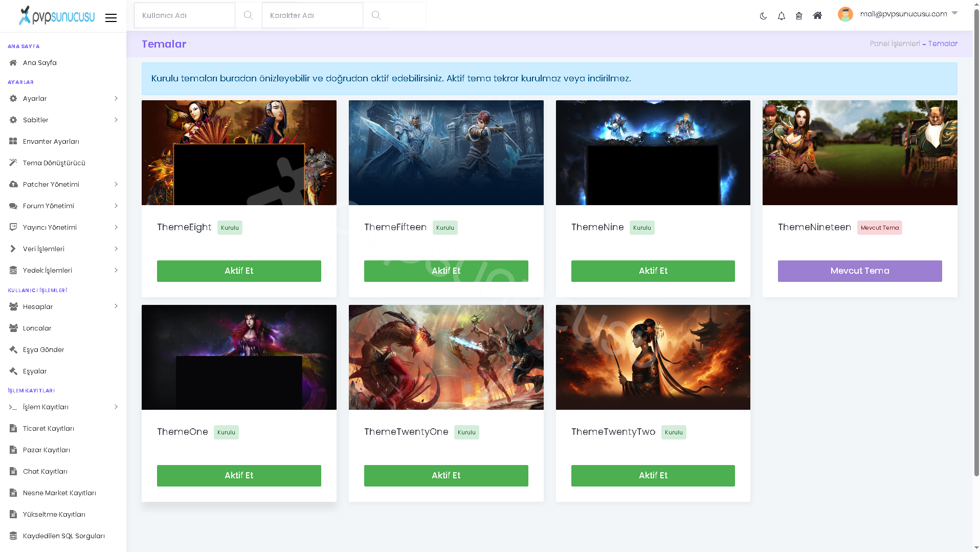Click search icon beside Kullanıcı Adı field
980x552 pixels.
point(248,15)
